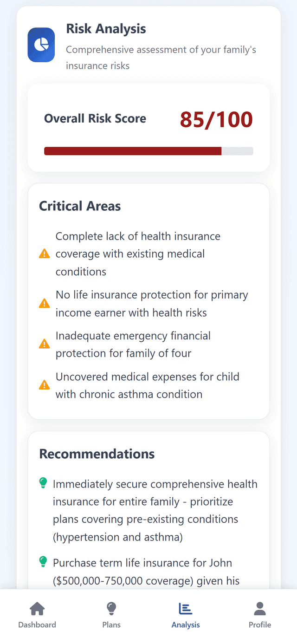Click green lightbulb by term life recommendation
Viewport: 297px width, 644px height.
pos(43,563)
